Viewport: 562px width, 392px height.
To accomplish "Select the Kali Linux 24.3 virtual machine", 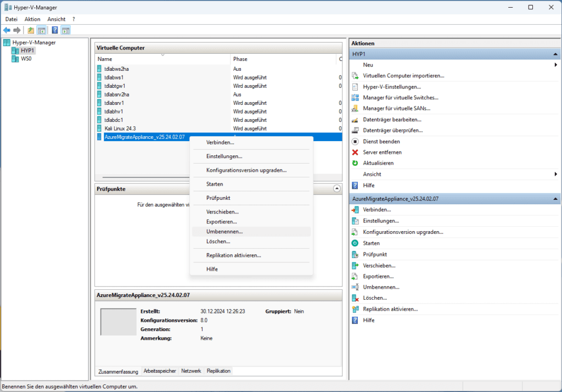I will click(x=218, y=128).
